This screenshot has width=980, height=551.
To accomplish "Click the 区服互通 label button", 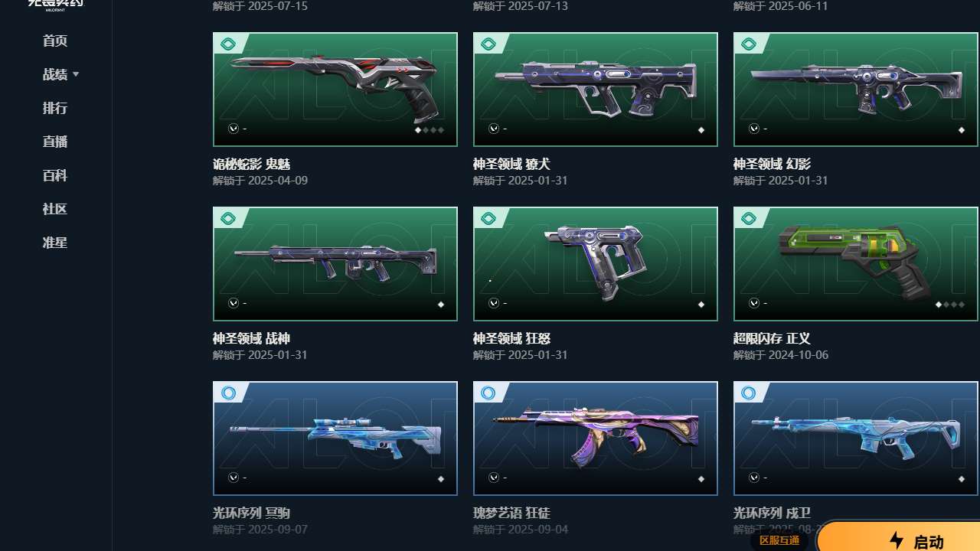I will [x=779, y=540].
